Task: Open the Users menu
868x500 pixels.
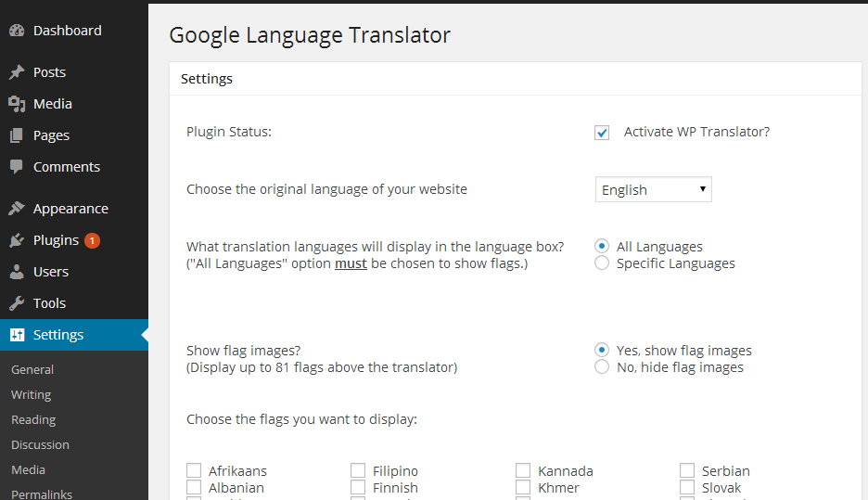Action: pos(51,271)
